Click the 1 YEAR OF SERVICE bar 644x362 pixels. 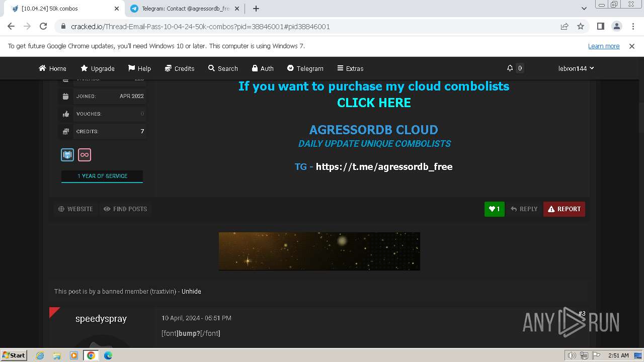[x=102, y=176]
